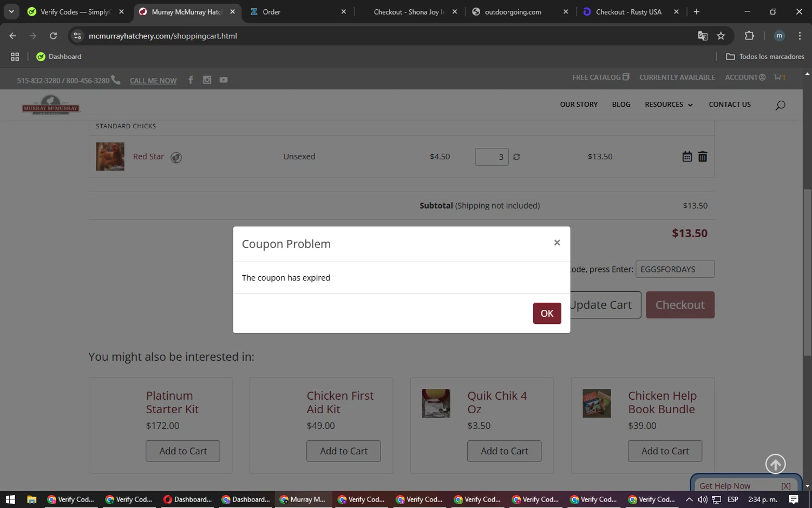812x508 pixels.
Task: Open the Chrome profile avatar
Action: pyautogui.click(x=780, y=36)
